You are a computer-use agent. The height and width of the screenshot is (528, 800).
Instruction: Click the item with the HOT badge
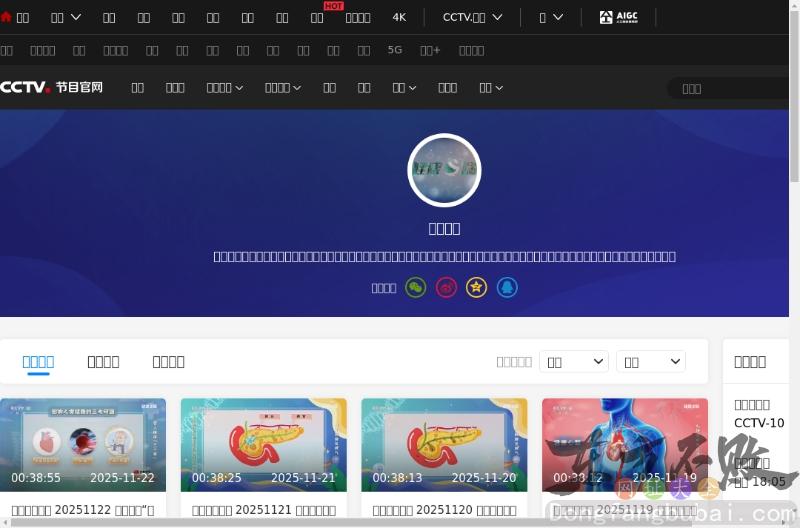point(317,17)
